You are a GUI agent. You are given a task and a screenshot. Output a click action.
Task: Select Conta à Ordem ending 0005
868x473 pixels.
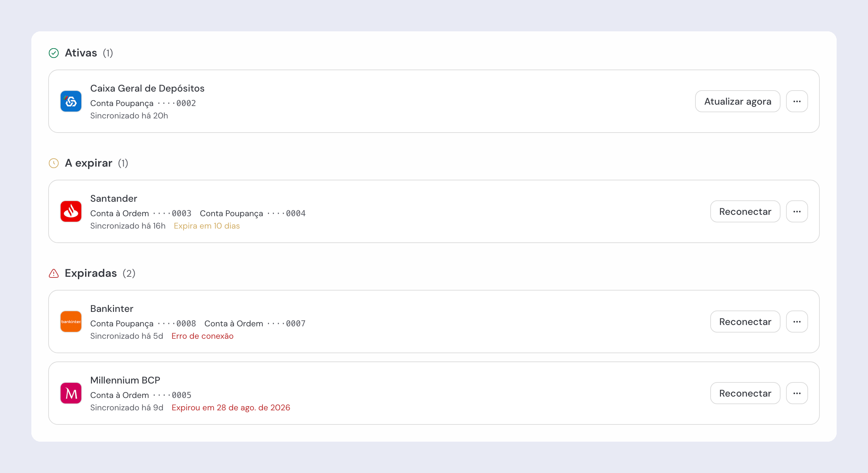pos(141,395)
